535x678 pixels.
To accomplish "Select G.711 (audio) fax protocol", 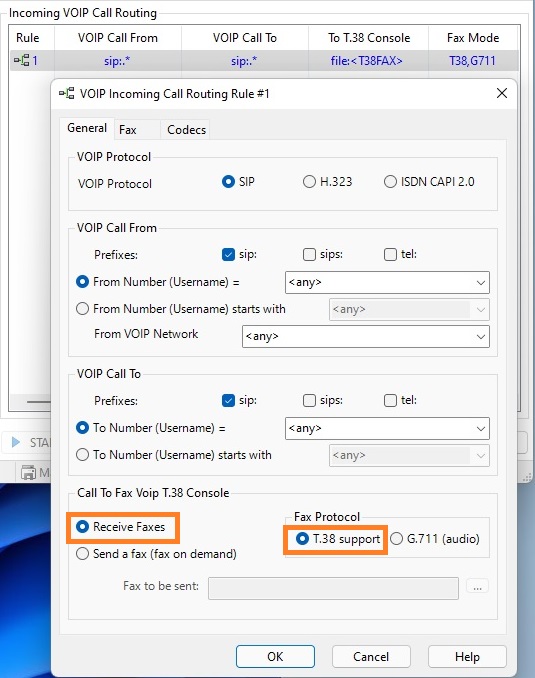I will coord(396,539).
